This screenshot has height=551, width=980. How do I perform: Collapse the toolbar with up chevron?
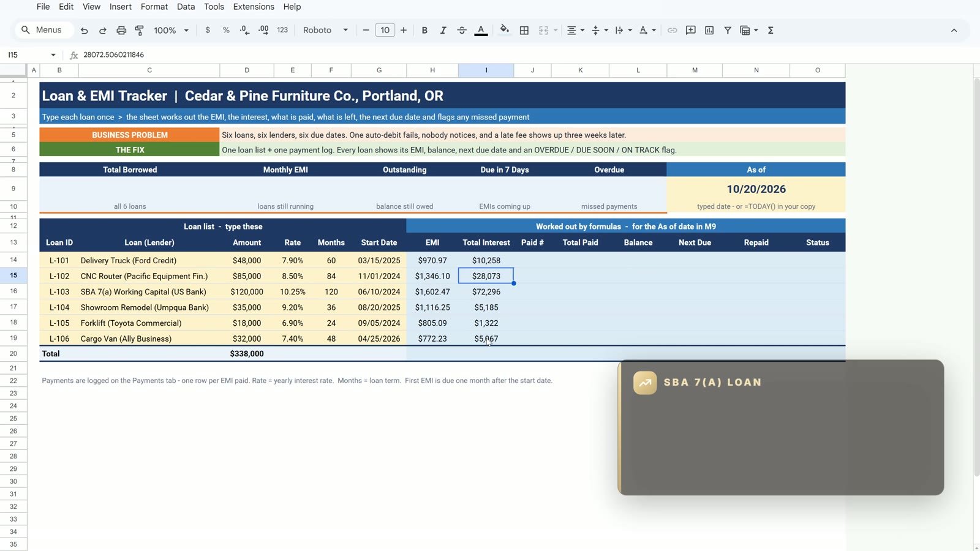point(954,30)
